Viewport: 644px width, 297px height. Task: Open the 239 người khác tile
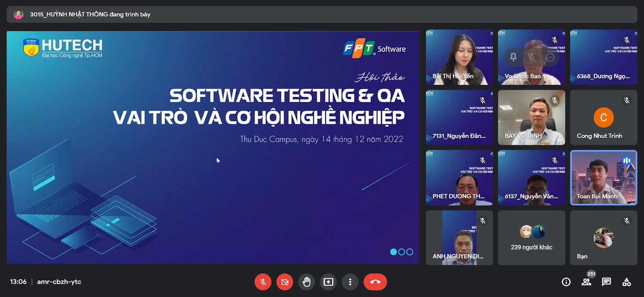531,238
